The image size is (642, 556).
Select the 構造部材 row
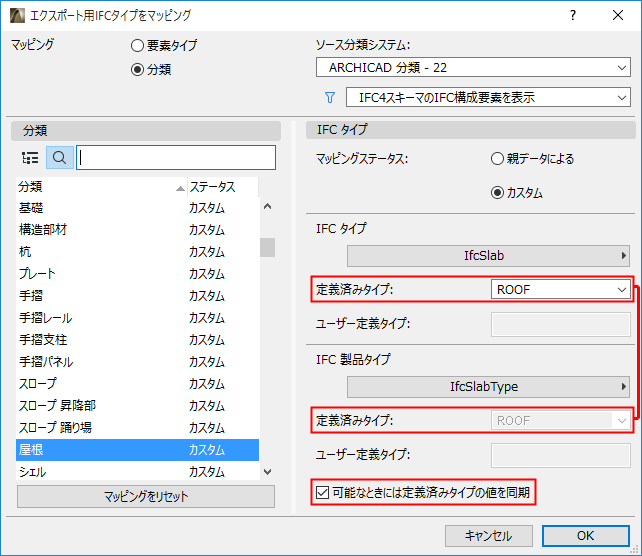tap(138, 230)
